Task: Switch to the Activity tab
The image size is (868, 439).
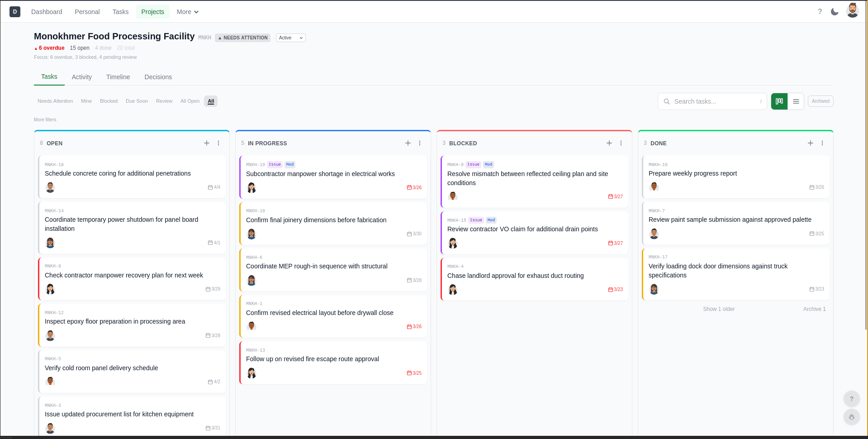Action: pyautogui.click(x=81, y=77)
